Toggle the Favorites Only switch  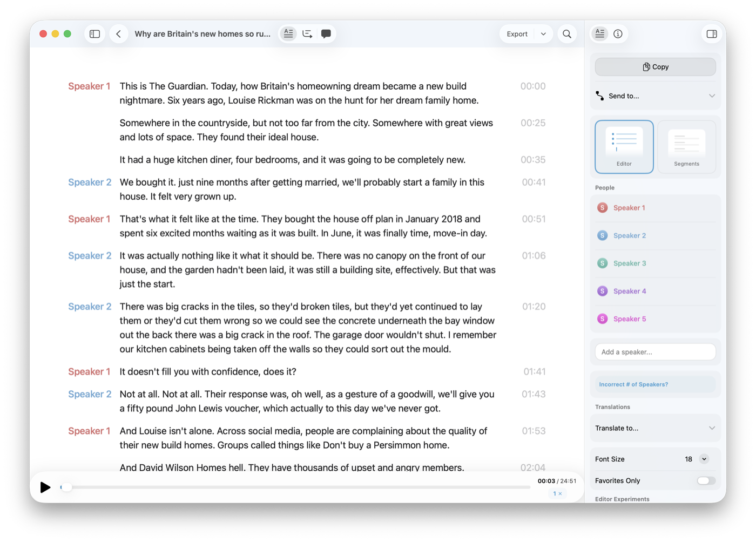pos(706,481)
